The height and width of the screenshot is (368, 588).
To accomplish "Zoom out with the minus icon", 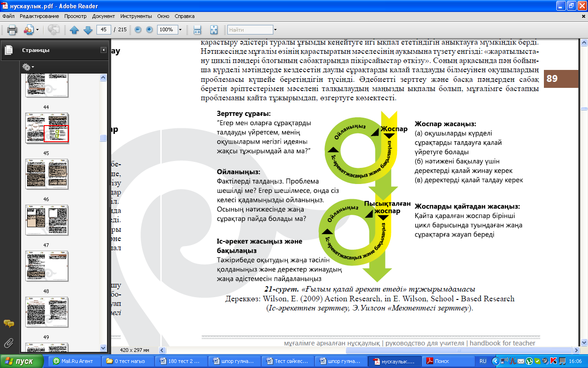I will click(x=137, y=30).
